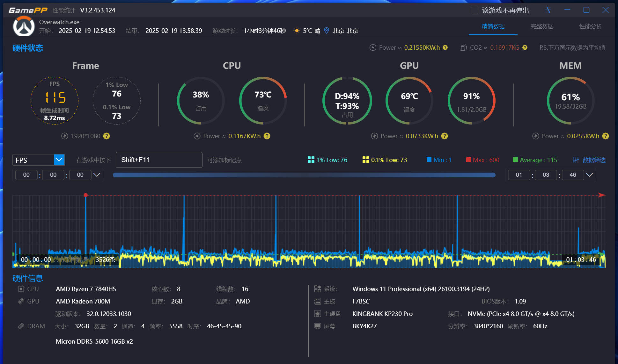Click help icon next to CPU power value
The image size is (618, 364).
point(267,136)
